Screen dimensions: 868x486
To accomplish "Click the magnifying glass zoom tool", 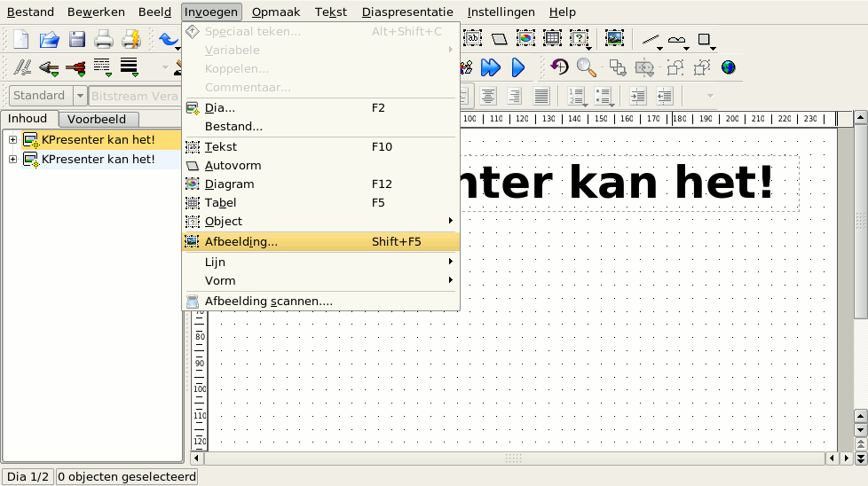I will 586,67.
